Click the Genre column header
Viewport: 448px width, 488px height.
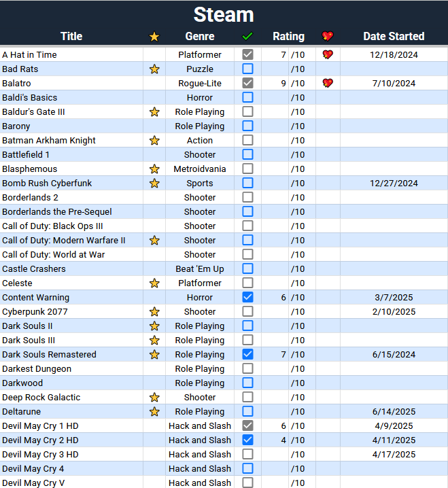click(200, 36)
